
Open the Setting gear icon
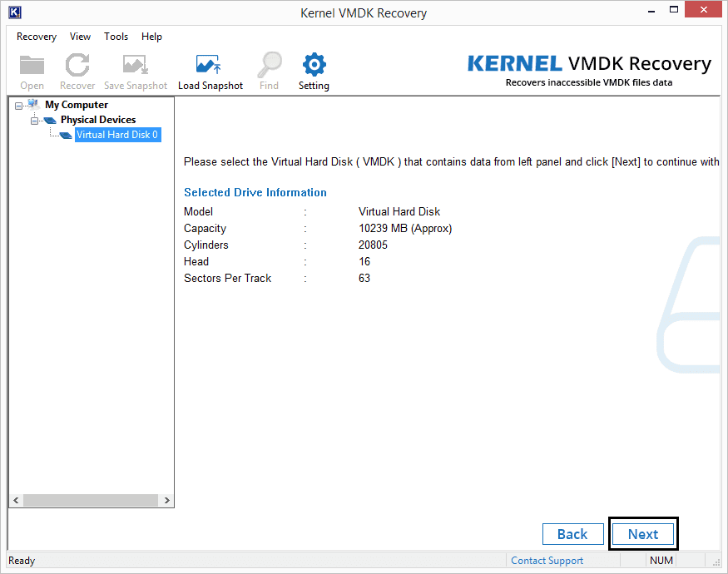coord(314,65)
